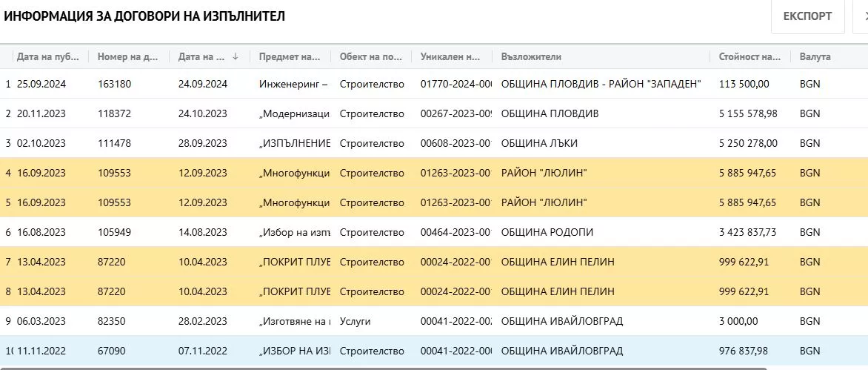Select contract date 14.08.2023
This screenshot has width=868, height=370.
pos(203,232)
